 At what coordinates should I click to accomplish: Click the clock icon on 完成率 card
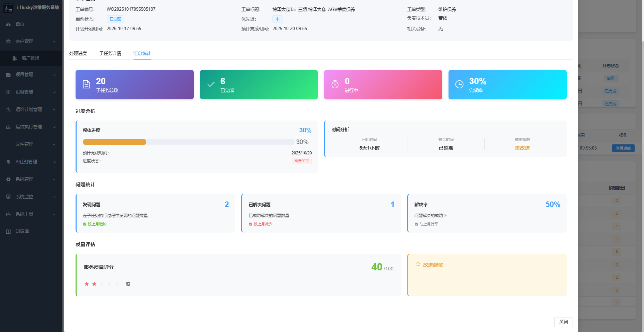coord(459,84)
